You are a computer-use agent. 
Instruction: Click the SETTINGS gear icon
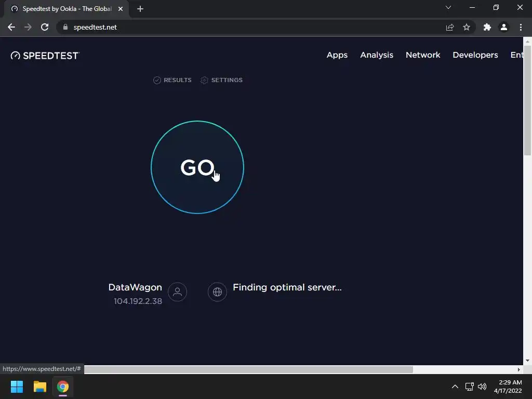[x=204, y=80]
